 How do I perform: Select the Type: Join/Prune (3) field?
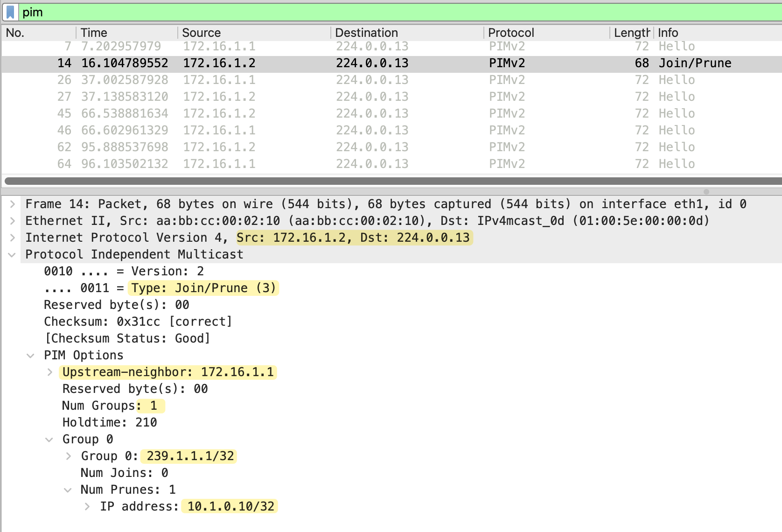203,288
